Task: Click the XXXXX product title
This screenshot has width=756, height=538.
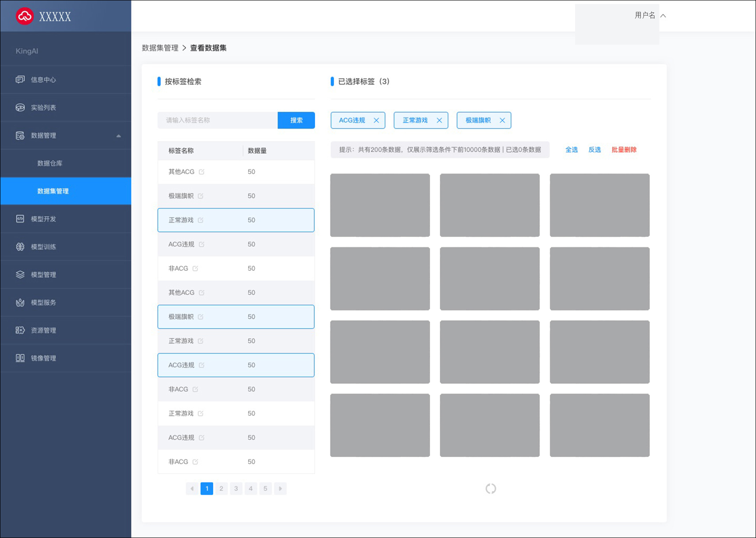Action: click(55, 17)
